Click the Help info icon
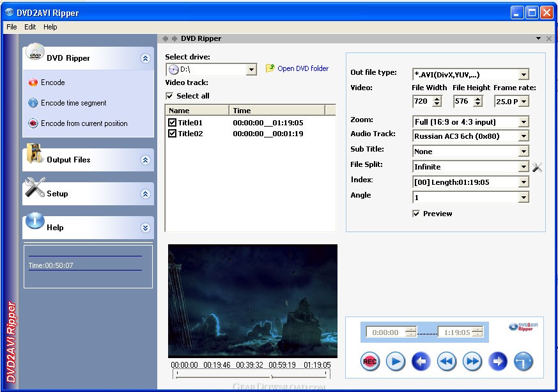558x392 pixels. pyautogui.click(x=35, y=221)
